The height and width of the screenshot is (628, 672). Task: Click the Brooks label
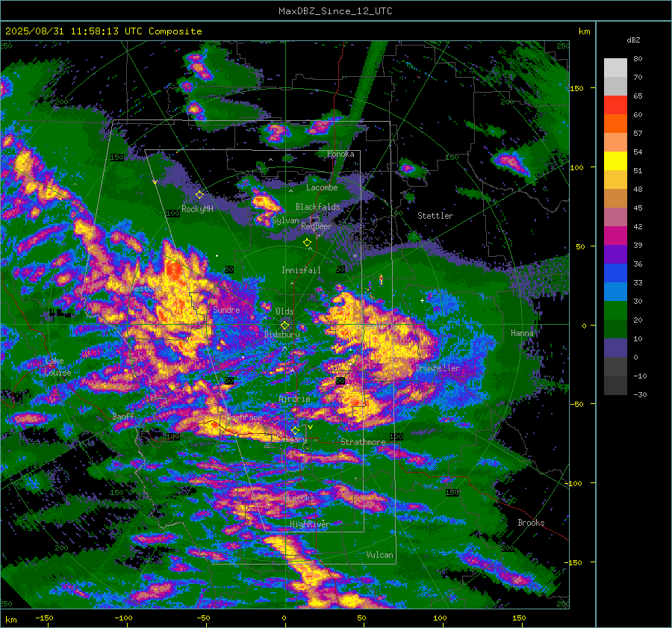tap(531, 523)
